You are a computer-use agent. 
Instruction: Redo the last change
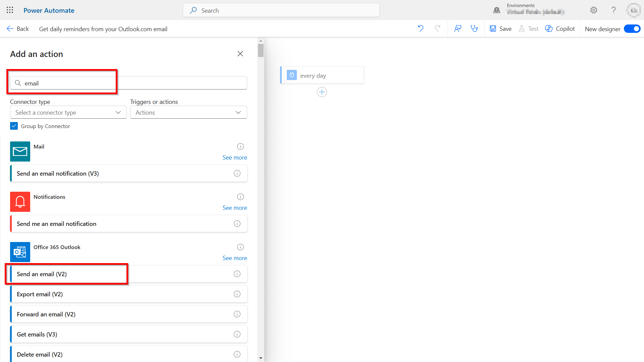[437, 29]
